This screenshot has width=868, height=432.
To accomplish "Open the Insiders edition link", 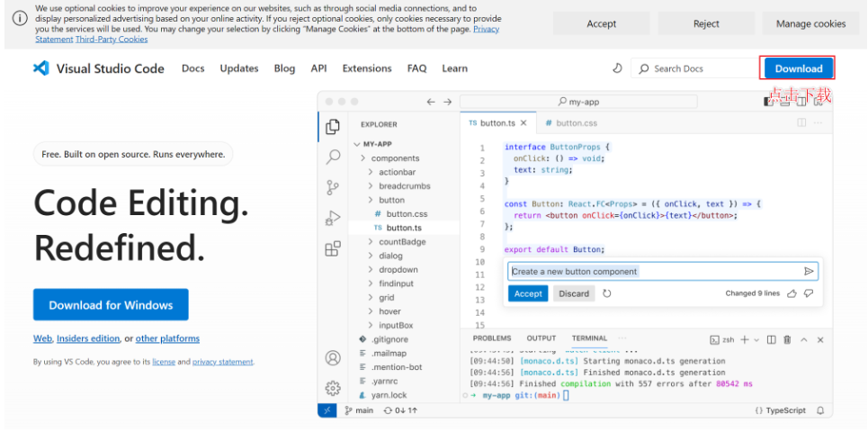I will click(x=88, y=338).
